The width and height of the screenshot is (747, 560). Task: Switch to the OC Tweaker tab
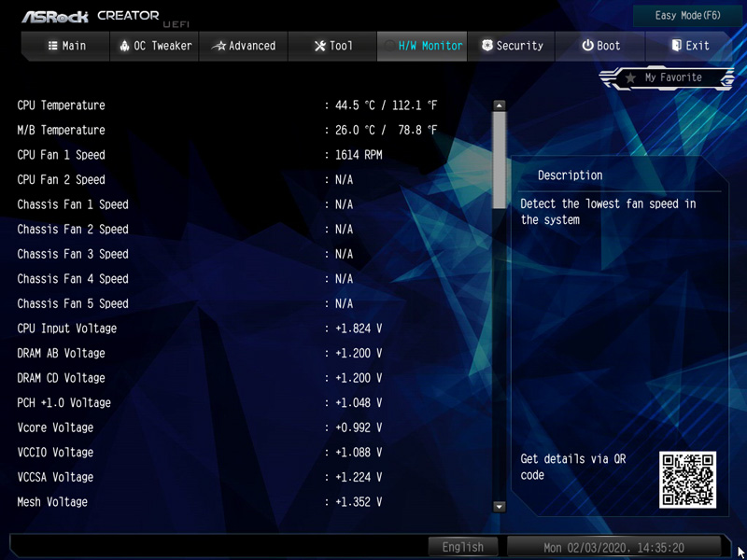point(154,46)
